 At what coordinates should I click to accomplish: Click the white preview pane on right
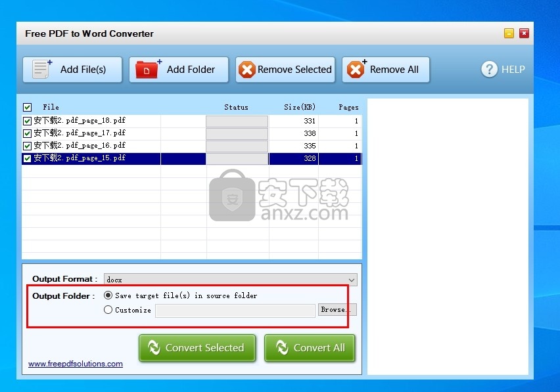click(x=448, y=236)
